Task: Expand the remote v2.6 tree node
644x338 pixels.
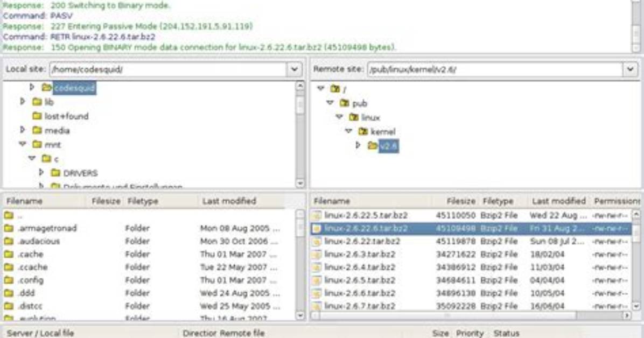Action: click(x=358, y=145)
